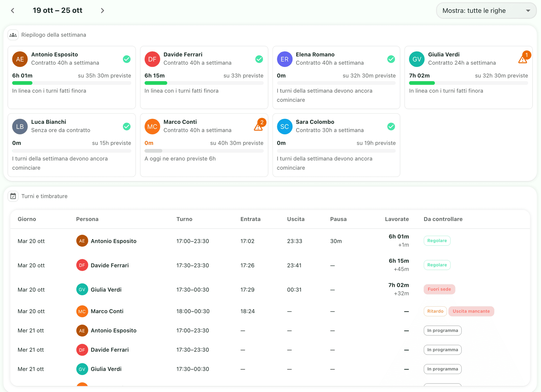The image size is (541, 392).
Task: Click the 'Persona' column header
Action: (87, 219)
